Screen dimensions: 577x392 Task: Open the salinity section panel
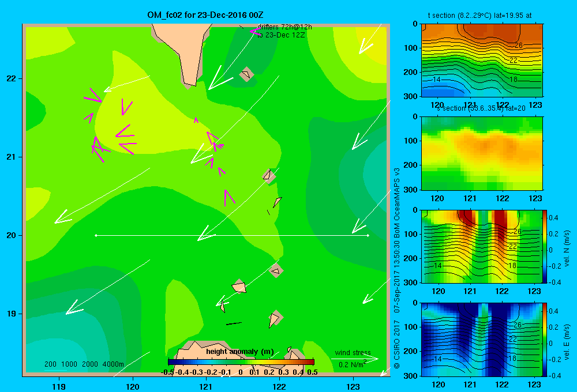482,153
